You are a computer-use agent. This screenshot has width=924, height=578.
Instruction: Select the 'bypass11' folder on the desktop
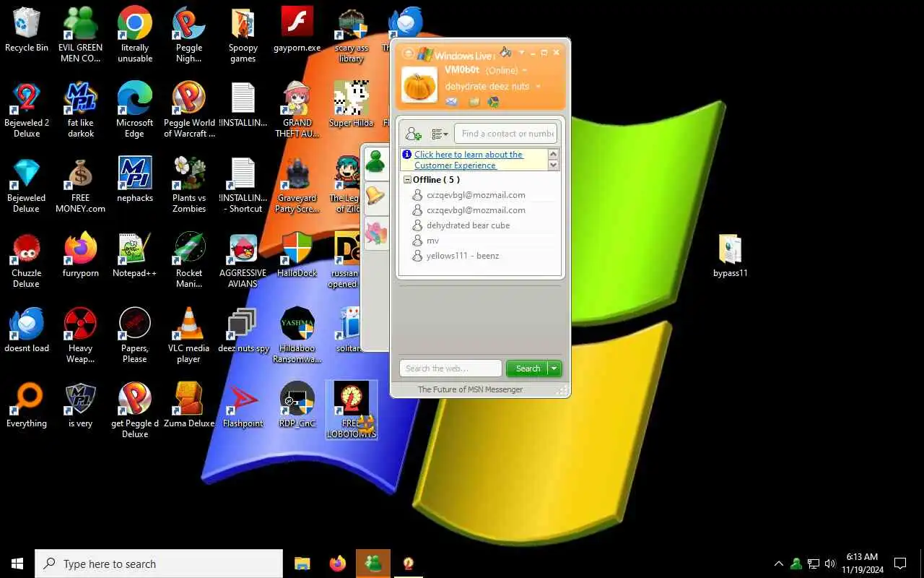[731, 255]
